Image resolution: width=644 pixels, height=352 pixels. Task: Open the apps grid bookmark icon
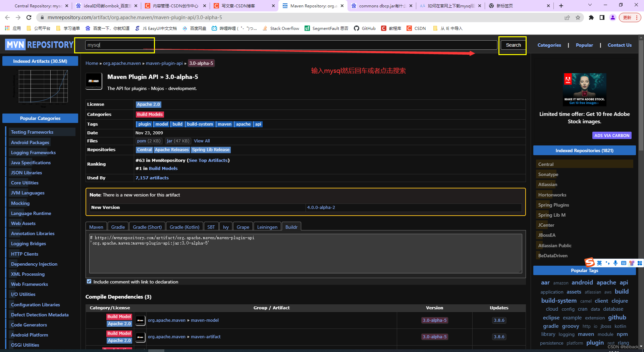(7, 28)
